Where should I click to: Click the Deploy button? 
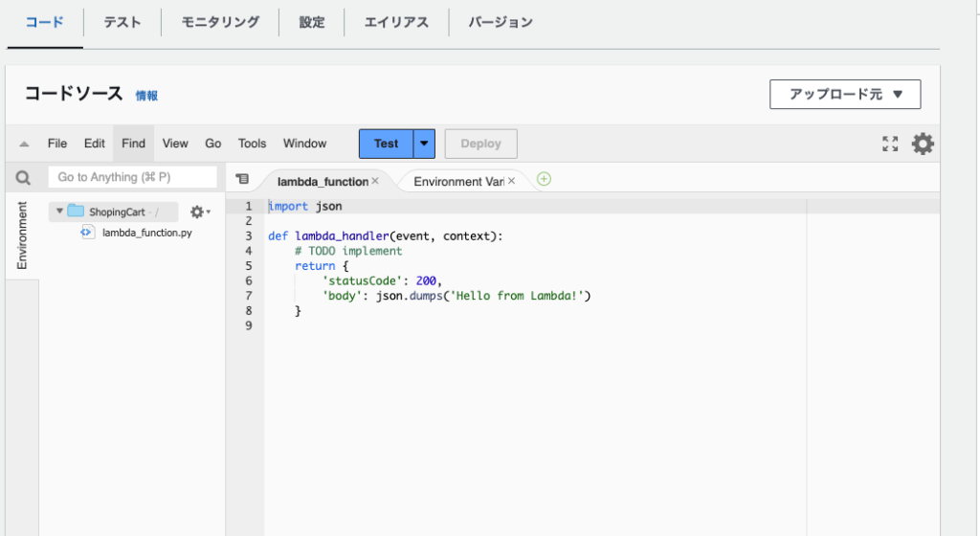480,144
